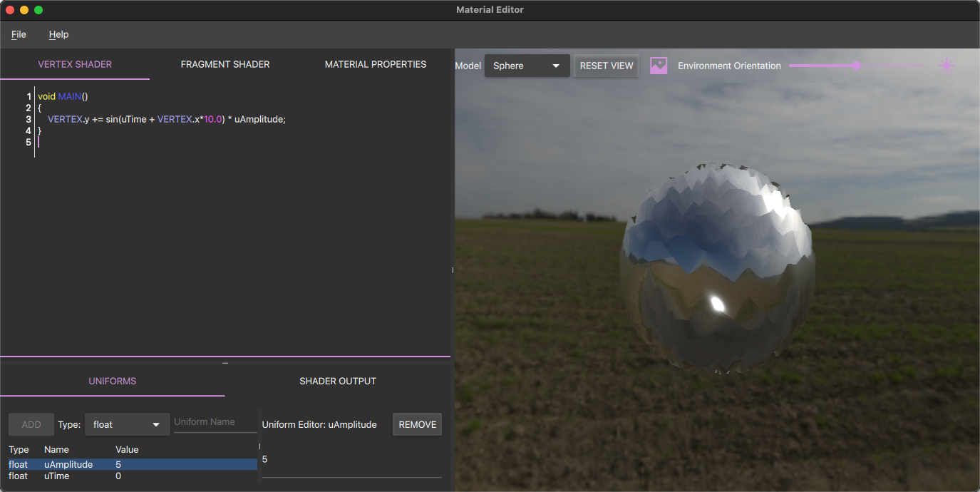Adjust the Environment Orientation slider
This screenshot has width=980, height=492.
(x=856, y=65)
